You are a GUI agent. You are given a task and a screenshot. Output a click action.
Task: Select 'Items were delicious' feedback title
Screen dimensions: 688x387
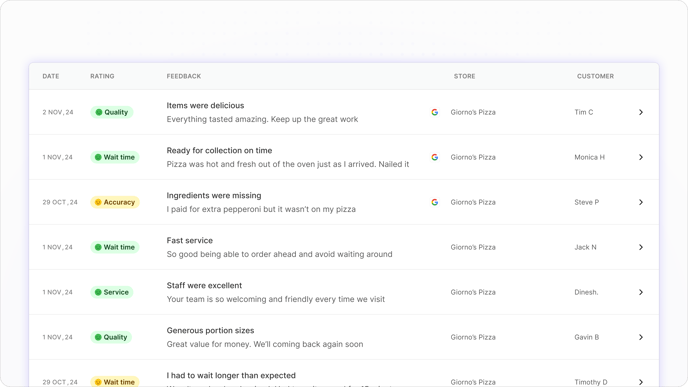click(x=205, y=105)
